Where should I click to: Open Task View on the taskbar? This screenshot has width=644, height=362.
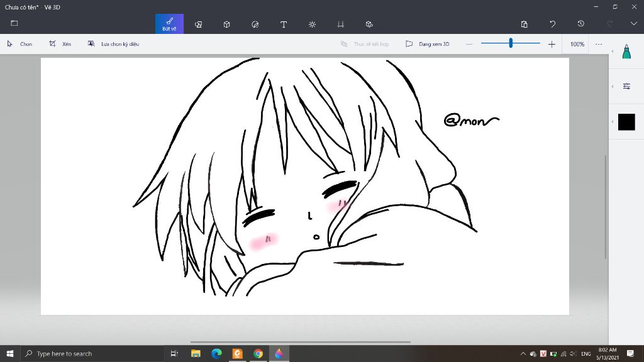click(174, 353)
